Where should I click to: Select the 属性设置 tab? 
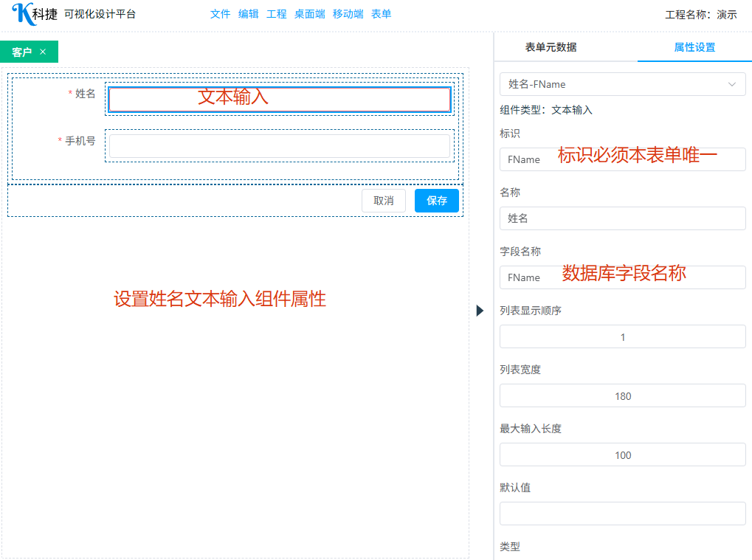pyautogui.click(x=694, y=47)
